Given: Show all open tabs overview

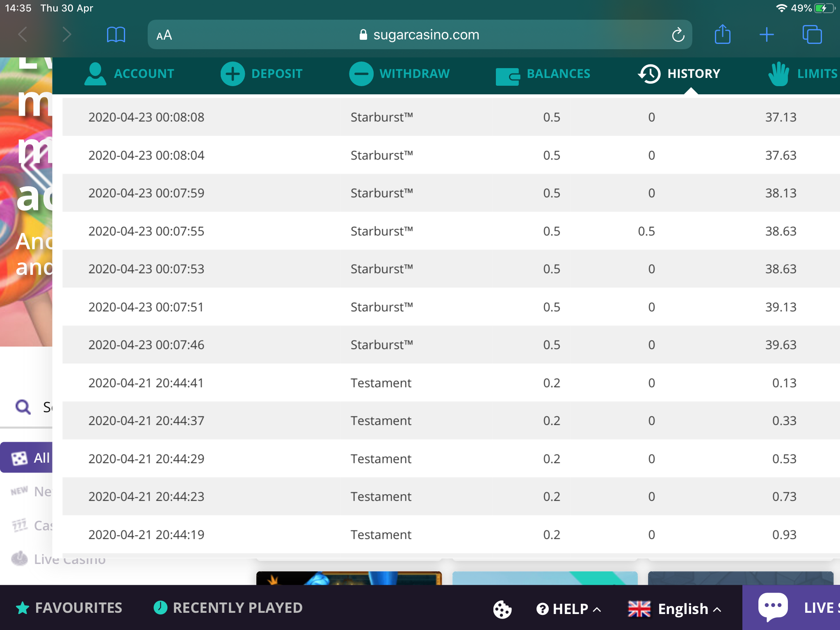Looking at the screenshot, I should tap(812, 34).
